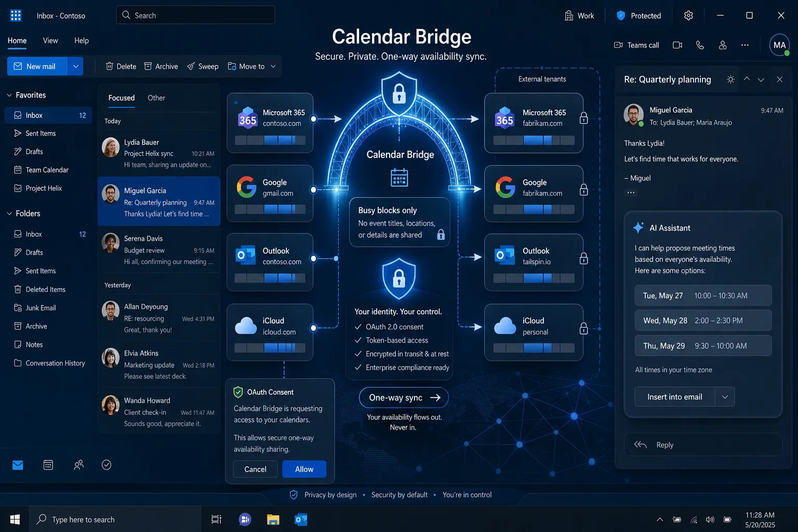
Task: Click the Calendar Bridge calendar icon
Action: [399, 178]
